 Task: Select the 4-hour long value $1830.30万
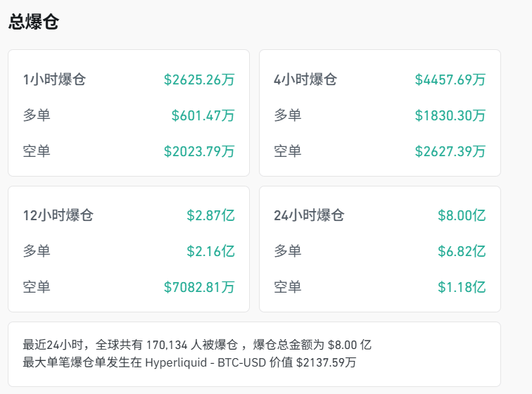pos(450,115)
